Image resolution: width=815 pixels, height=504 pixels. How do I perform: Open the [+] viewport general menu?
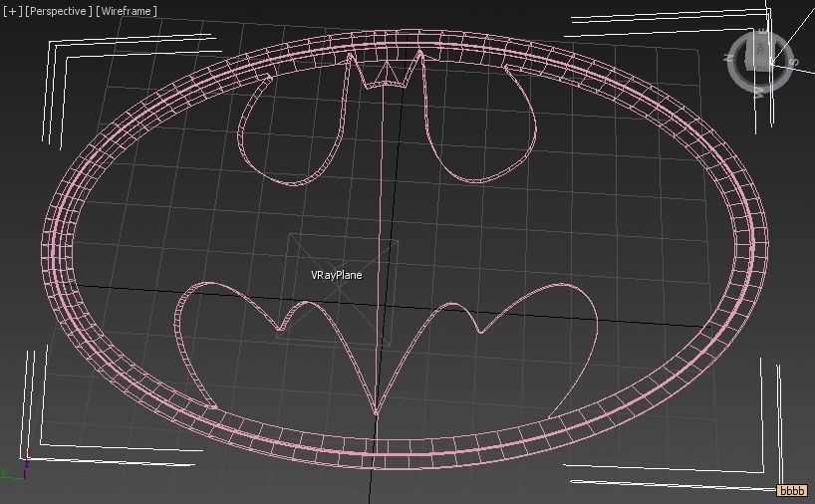[x=13, y=11]
